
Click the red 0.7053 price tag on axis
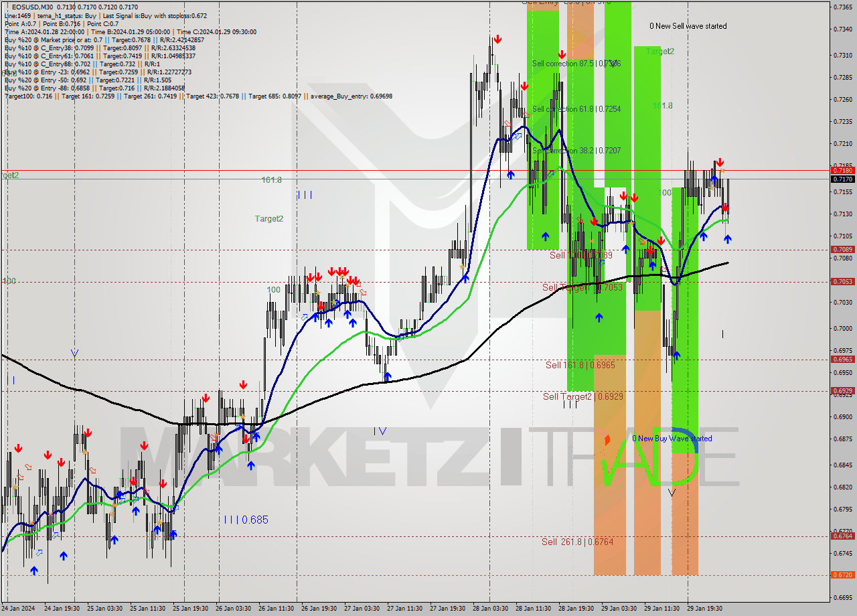pos(842,282)
